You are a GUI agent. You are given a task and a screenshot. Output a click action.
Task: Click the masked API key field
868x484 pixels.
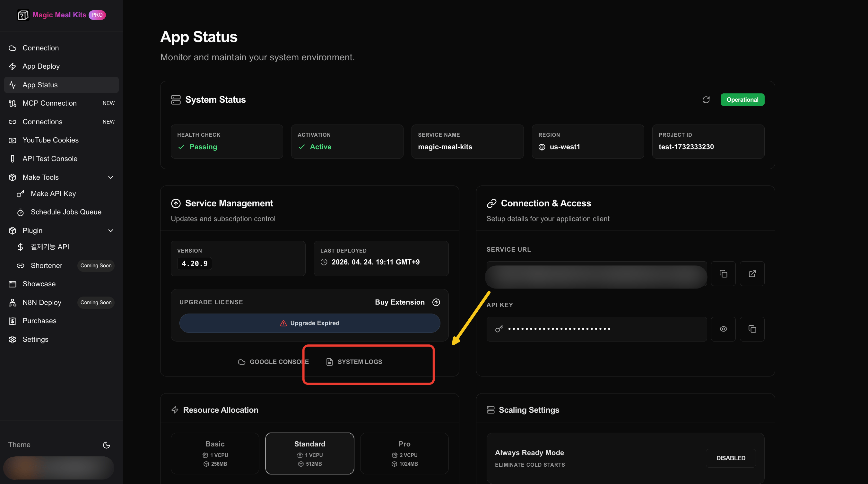click(x=596, y=329)
